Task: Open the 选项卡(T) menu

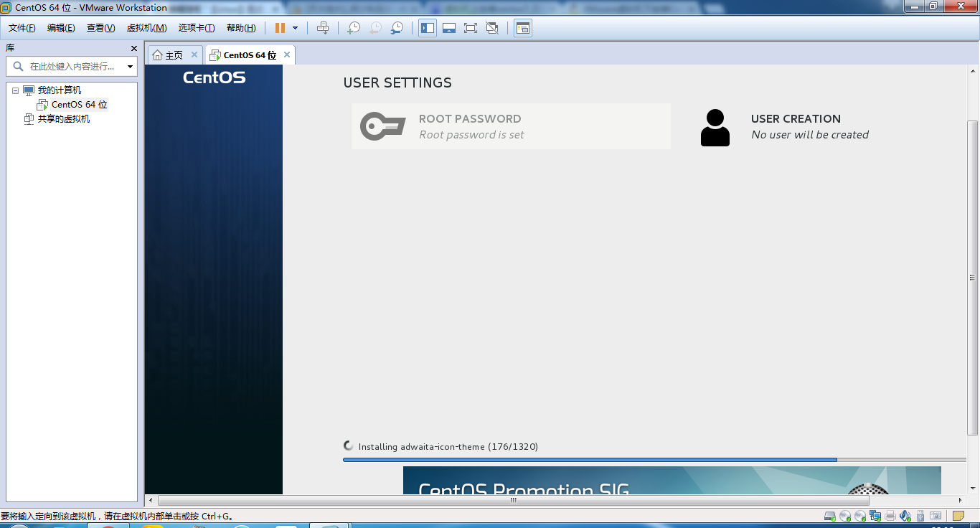Action: pos(197,28)
